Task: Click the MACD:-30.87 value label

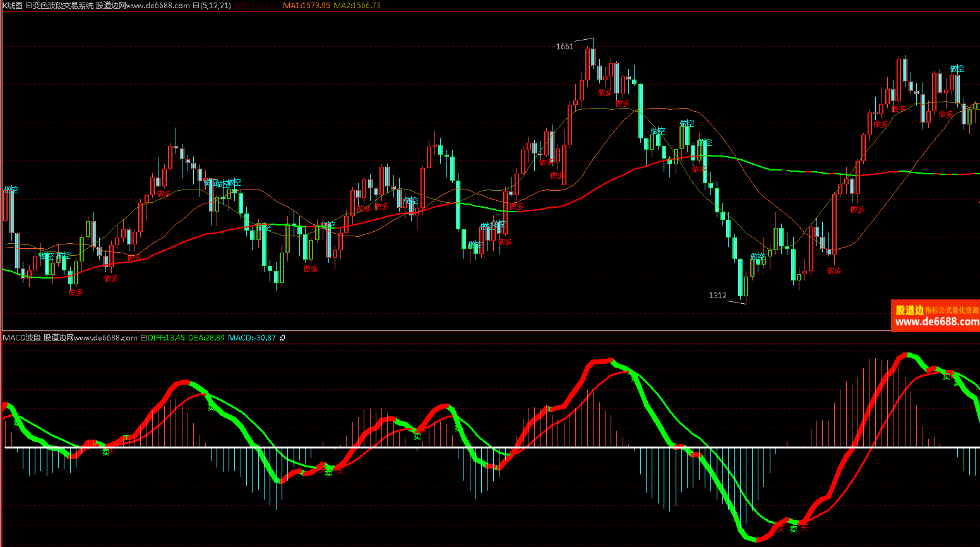Action: (x=252, y=338)
